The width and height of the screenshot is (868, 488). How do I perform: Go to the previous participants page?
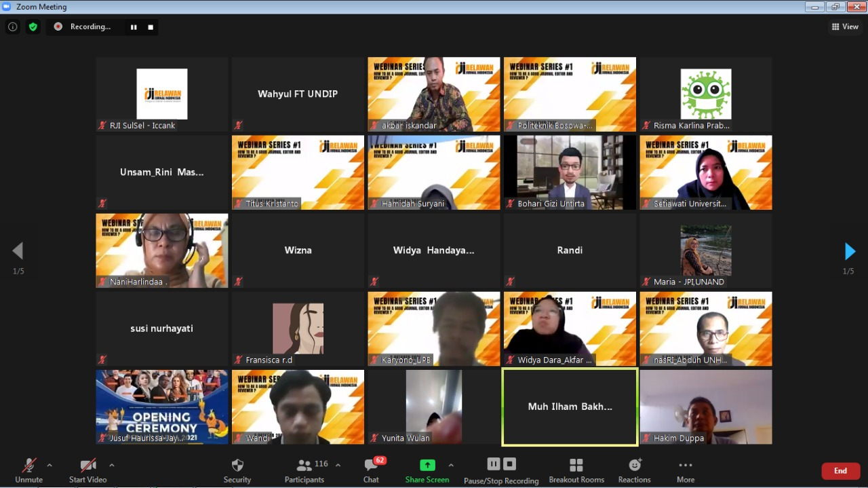pyautogui.click(x=18, y=251)
